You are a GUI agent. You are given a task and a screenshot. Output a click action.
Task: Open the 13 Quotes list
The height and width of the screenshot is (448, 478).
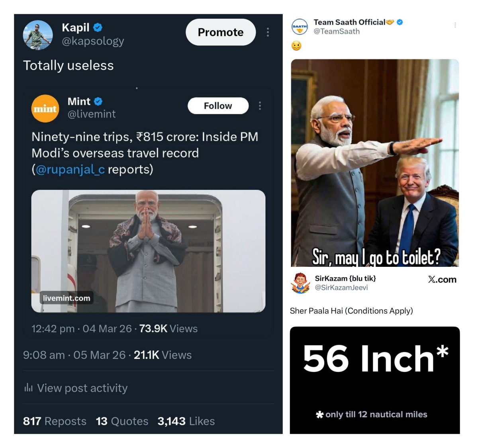[122, 421]
